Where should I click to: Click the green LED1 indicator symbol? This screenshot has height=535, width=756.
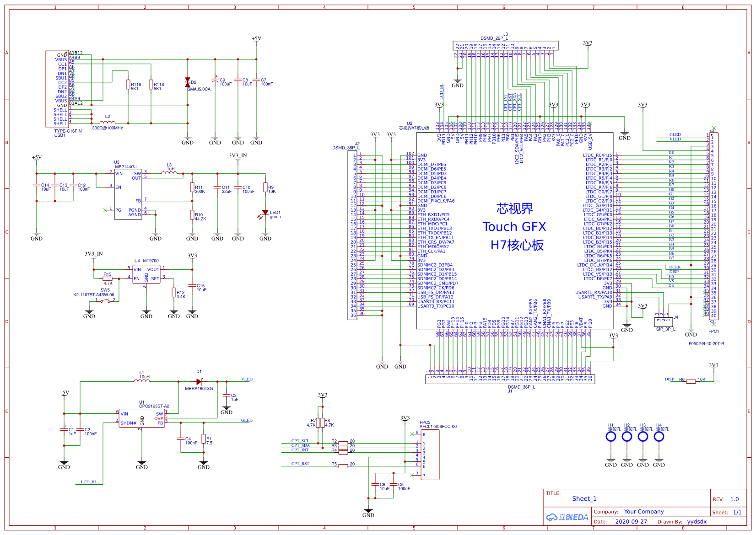click(266, 212)
